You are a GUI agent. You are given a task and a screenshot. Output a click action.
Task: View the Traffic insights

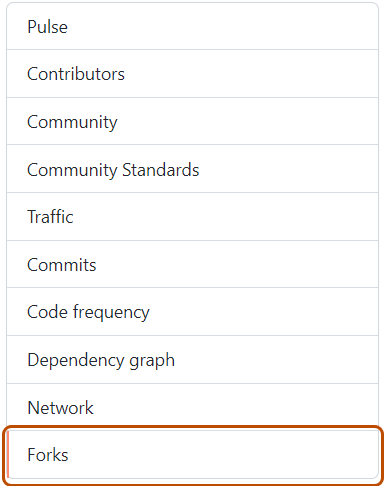[192, 217]
